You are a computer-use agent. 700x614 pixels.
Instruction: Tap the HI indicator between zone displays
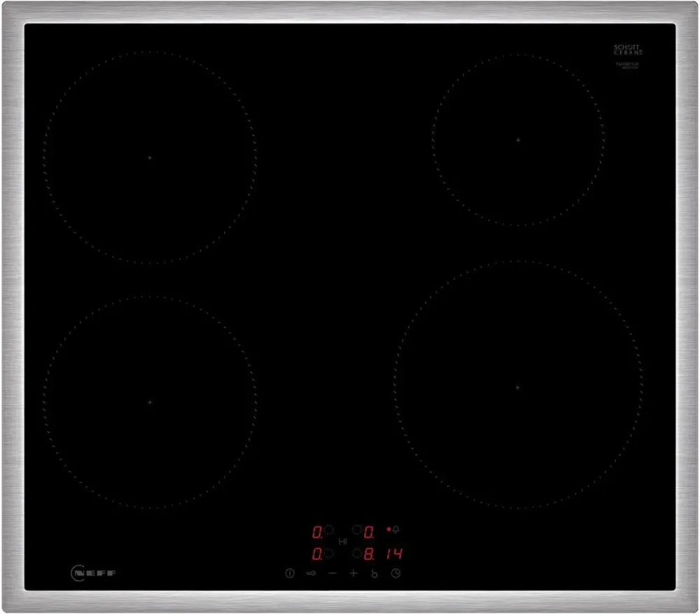point(342,542)
